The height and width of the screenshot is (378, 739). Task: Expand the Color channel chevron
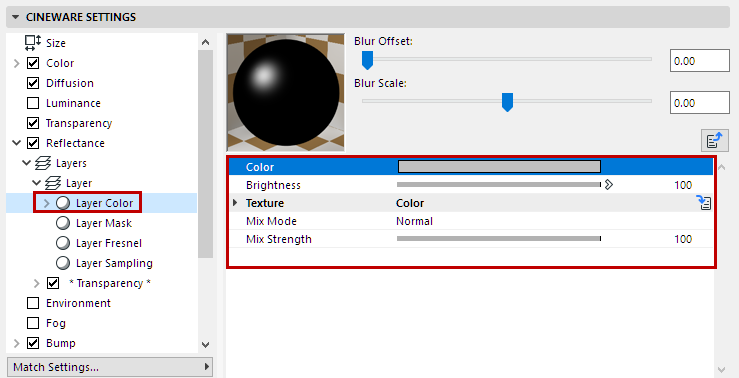click(x=17, y=63)
